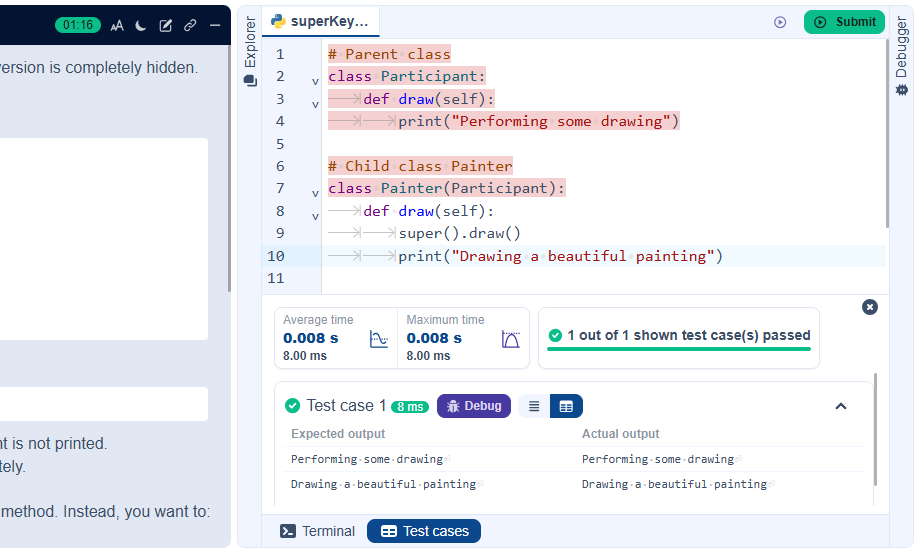Fold the draw method at line 8
Screen dimensions: 920x551
click(x=315, y=217)
